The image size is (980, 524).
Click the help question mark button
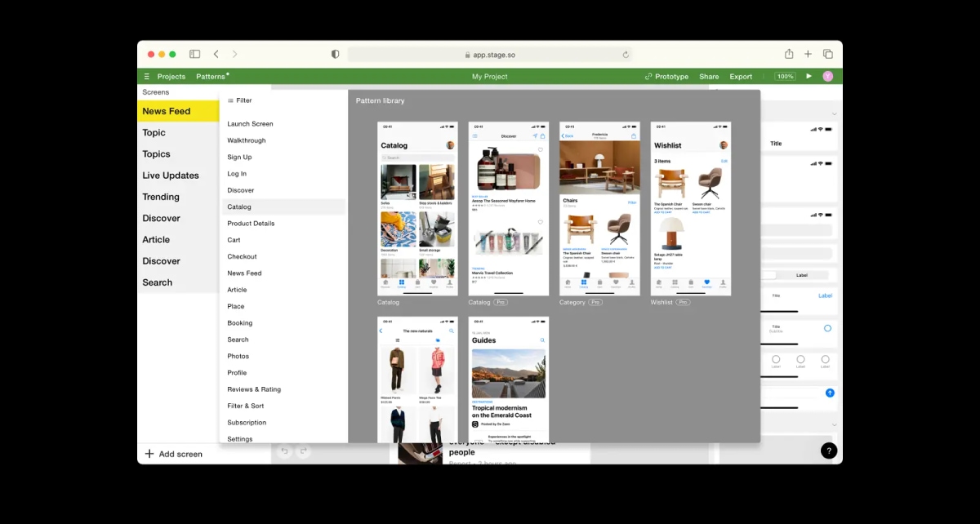point(829,451)
